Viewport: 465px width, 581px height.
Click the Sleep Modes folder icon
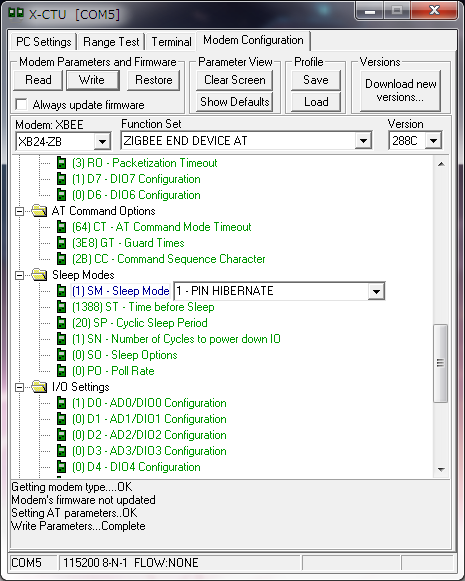39,275
